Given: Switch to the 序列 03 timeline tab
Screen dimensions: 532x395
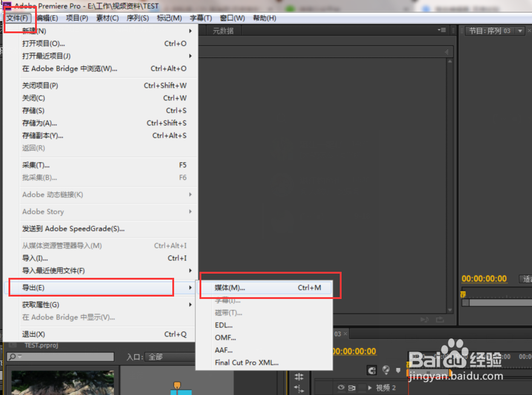Looking at the screenshot, I should point(339,333).
